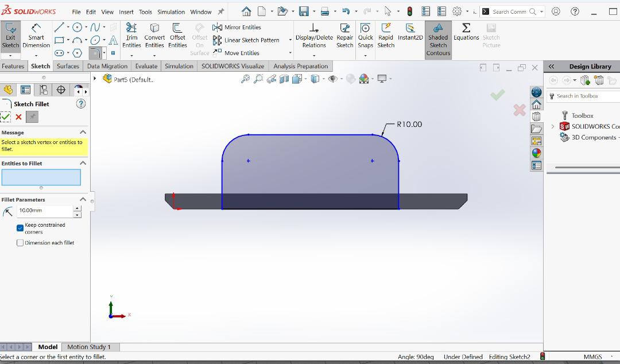The height and width of the screenshot is (364, 620).
Task: Toggle Shaded Sketch Contours
Action: point(438,40)
